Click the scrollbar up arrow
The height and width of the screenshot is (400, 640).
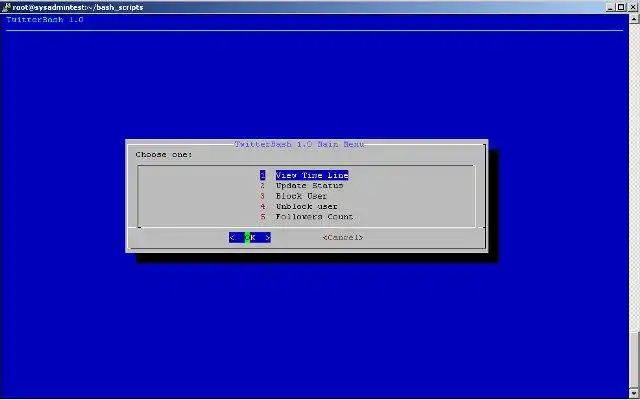tap(634, 18)
